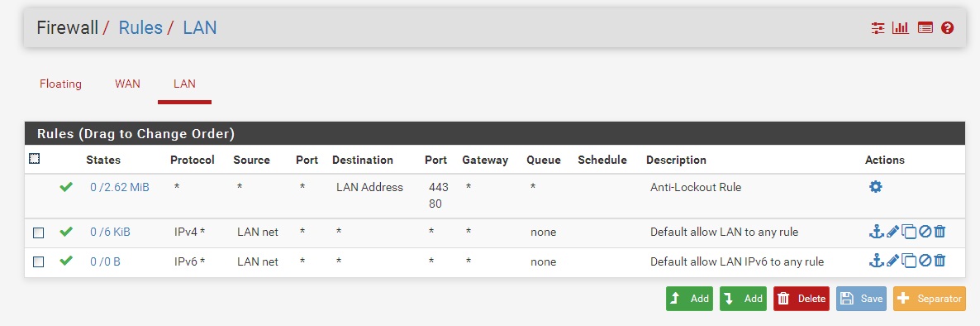Switch to the Floating tab
This screenshot has width=980, height=326.
click(x=60, y=84)
